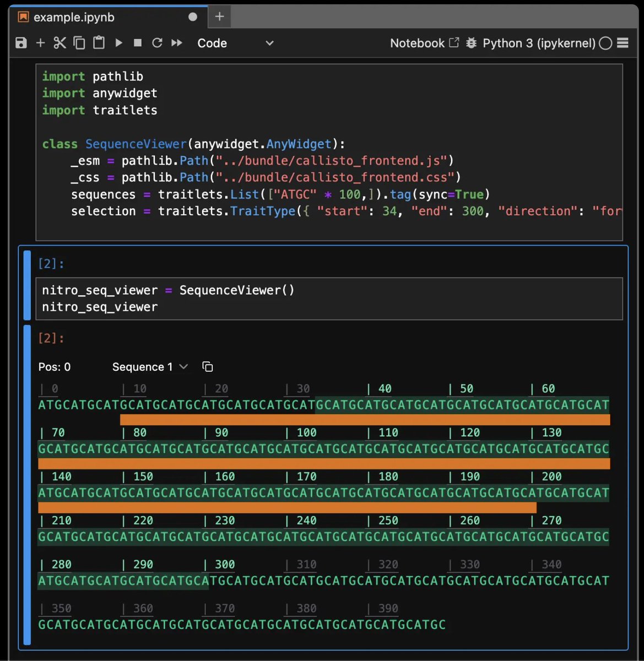Restart kernel and run all cells

pyautogui.click(x=177, y=43)
